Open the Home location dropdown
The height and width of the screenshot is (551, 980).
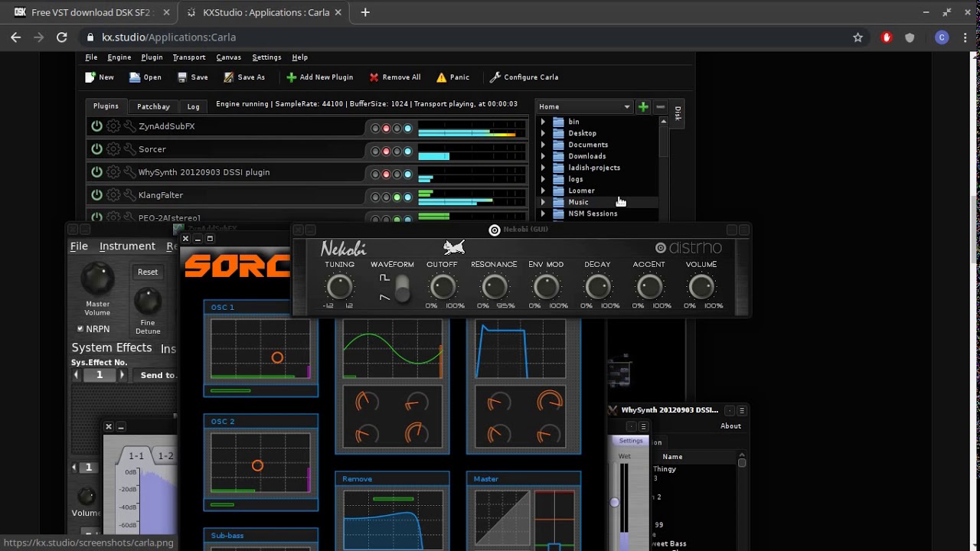[x=584, y=106]
